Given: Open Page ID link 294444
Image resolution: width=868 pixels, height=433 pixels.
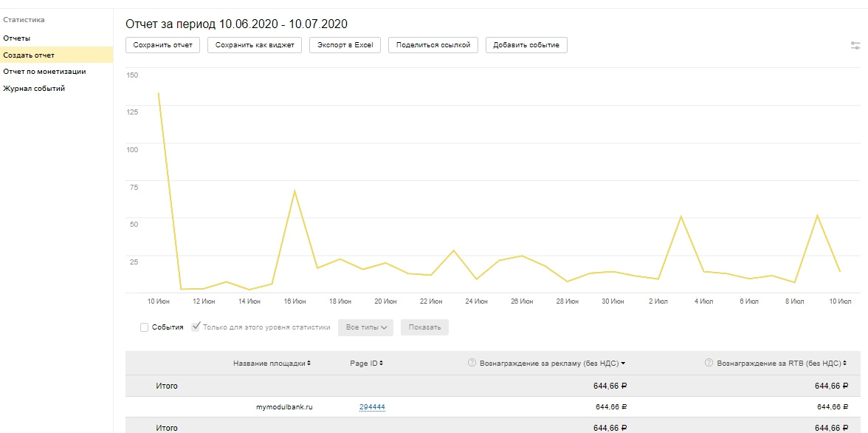Looking at the screenshot, I should 372,407.
